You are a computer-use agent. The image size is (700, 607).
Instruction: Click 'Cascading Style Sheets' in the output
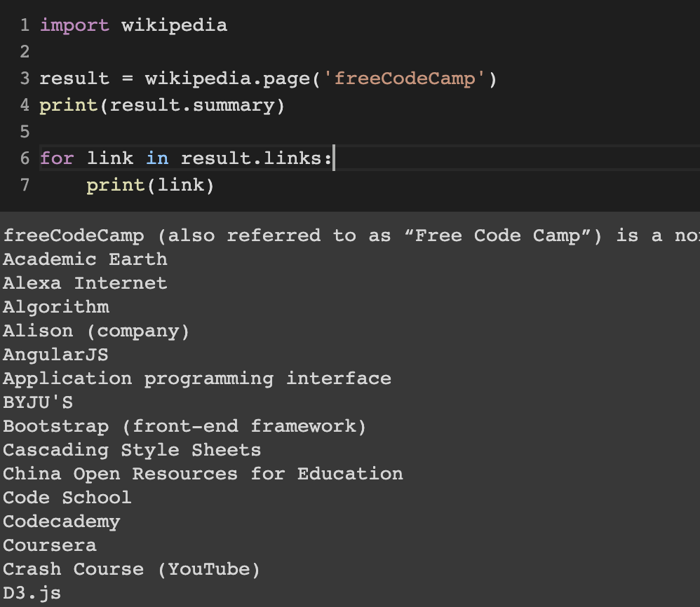132,450
